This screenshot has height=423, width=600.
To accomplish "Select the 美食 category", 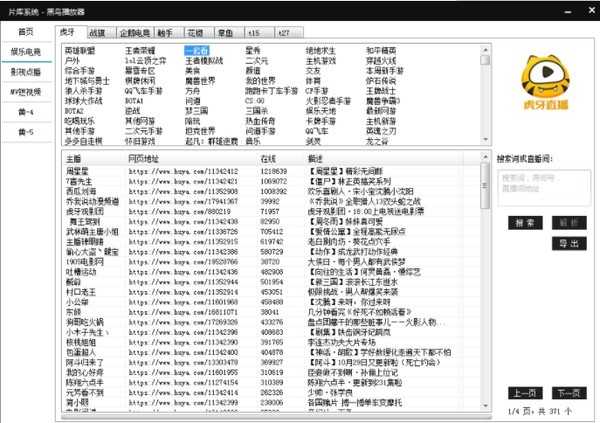I will [193, 71].
